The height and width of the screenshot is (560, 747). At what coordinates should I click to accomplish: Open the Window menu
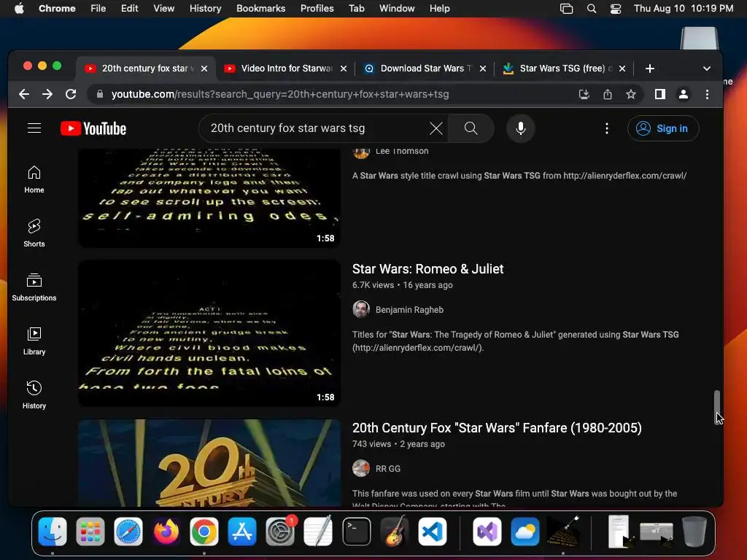pos(397,9)
